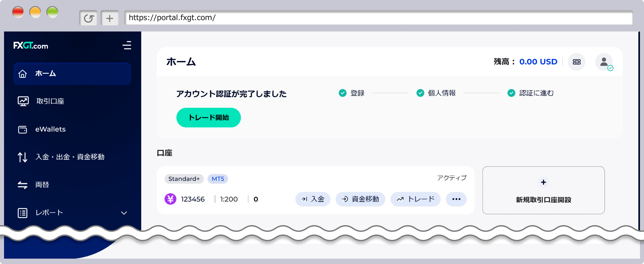Click the plus icon for new account
Viewport: 644px width, 264px height.
(543, 182)
